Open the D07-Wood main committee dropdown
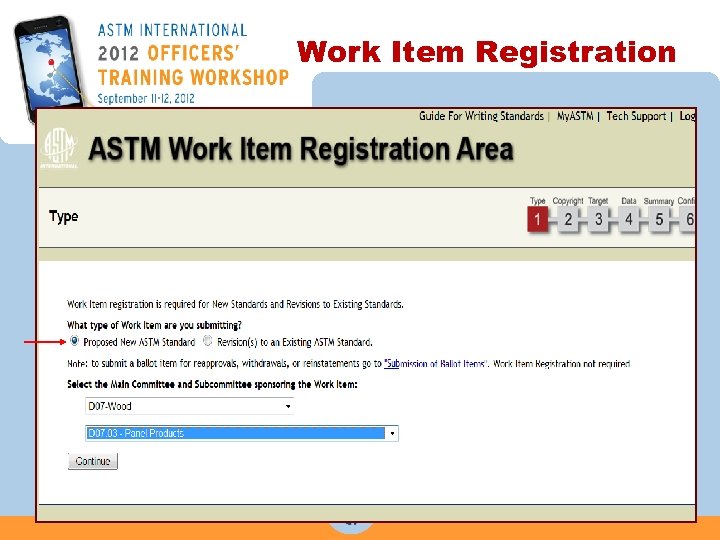 point(189,406)
